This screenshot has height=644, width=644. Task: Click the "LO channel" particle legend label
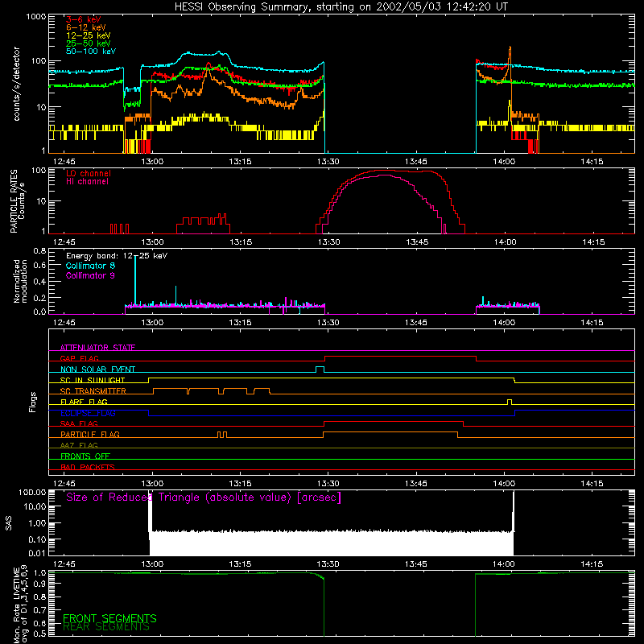89,173
